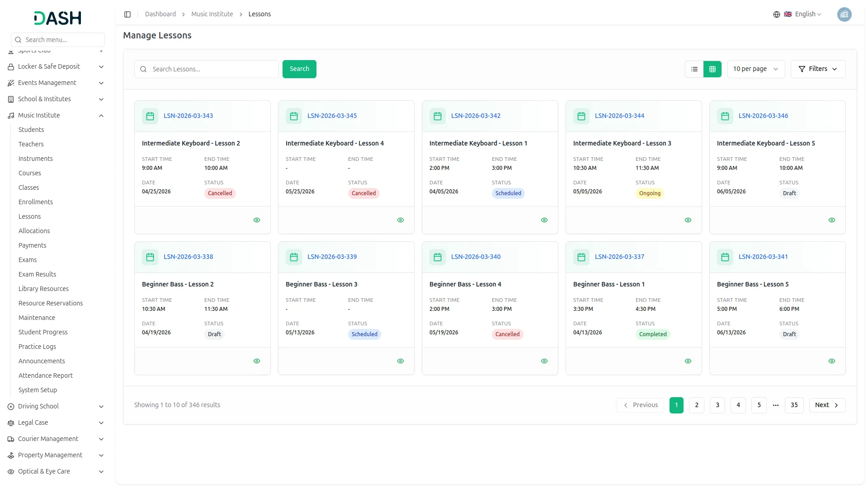
Task: Click calendar icon on LSN-2026-03-341 card
Action: (725, 257)
